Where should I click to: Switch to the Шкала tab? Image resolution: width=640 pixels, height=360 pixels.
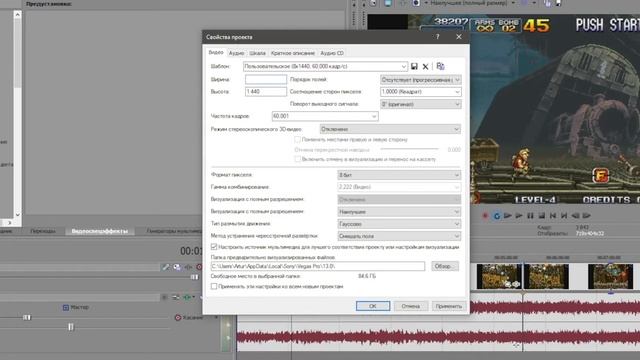258,53
